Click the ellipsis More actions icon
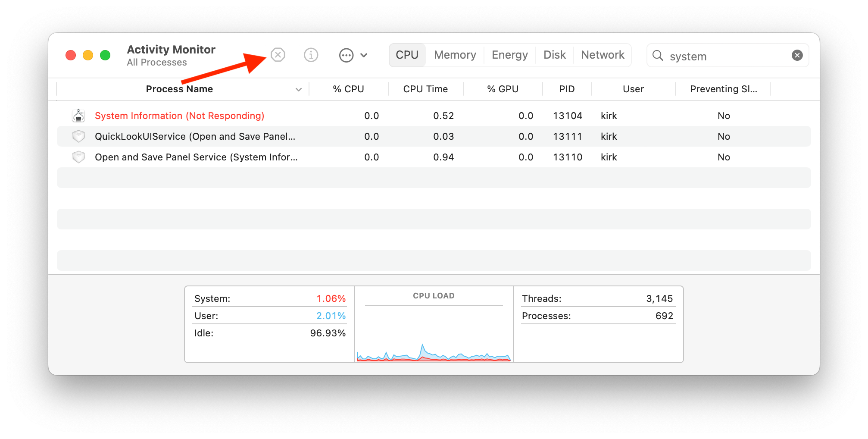868x439 pixels. coord(346,55)
